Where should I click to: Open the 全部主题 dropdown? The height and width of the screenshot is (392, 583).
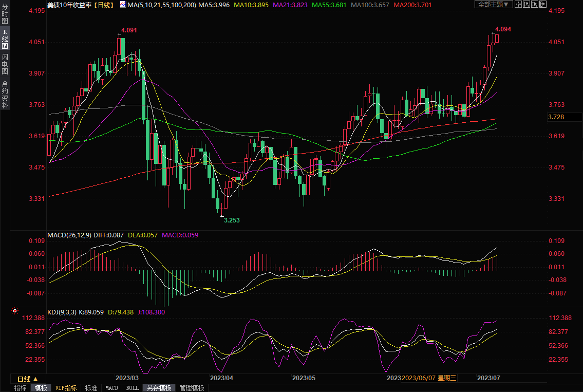(x=493, y=5)
